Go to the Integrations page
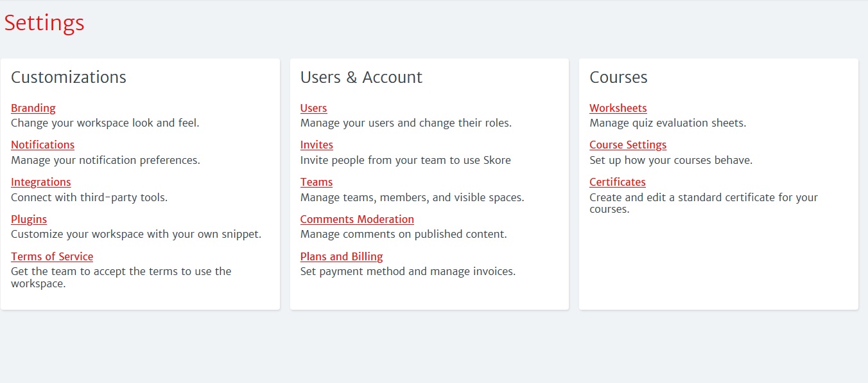The width and height of the screenshot is (868, 383). tap(41, 182)
